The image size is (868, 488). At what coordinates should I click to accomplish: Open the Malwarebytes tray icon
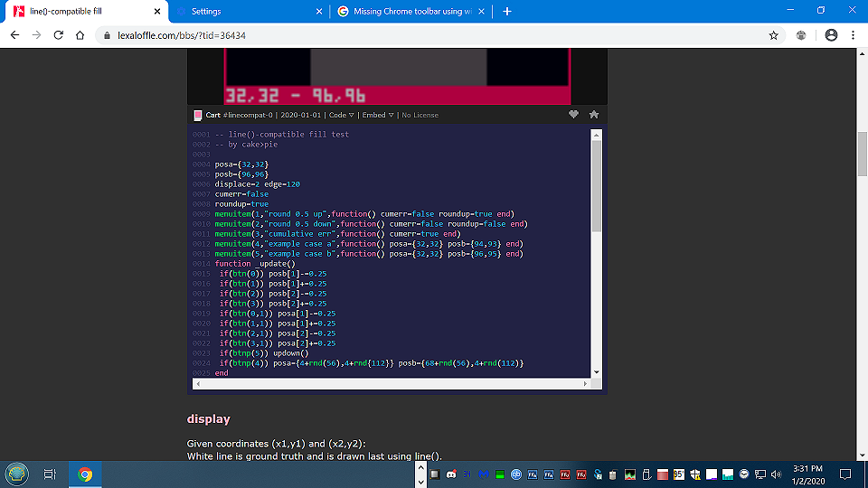point(483,474)
